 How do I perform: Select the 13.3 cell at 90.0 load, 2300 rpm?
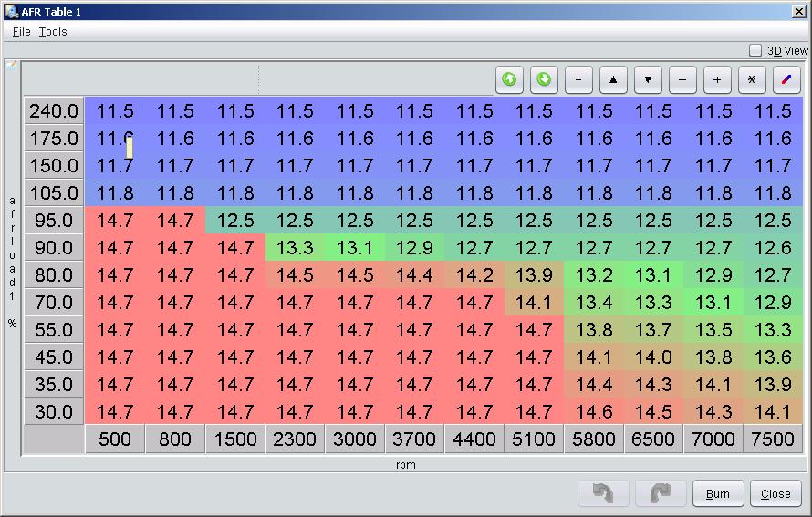[296, 247]
